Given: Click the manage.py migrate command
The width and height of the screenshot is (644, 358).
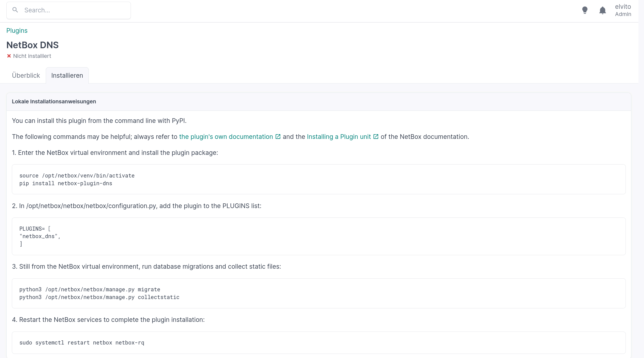Looking at the screenshot, I should [90, 289].
